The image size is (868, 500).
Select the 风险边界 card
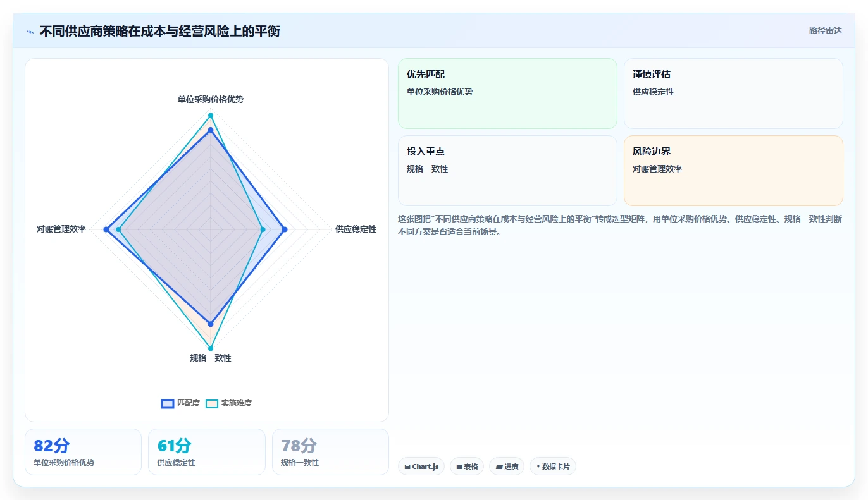(x=733, y=171)
